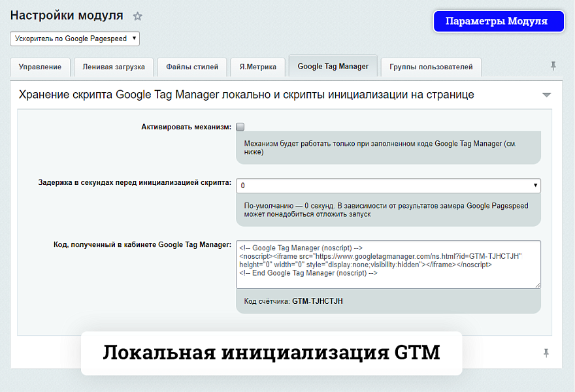575x392 pixels.
Task: Select the counter code "GTM-TJHCTJH" text
Action: (x=318, y=301)
